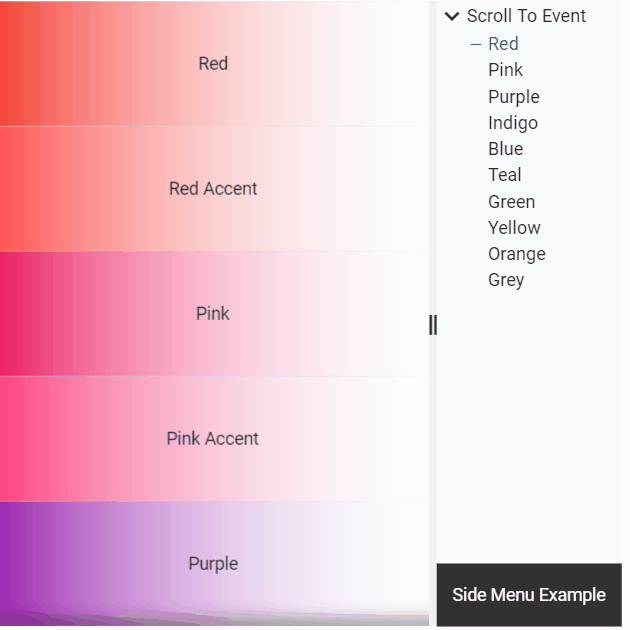The height and width of the screenshot is (630, 630).
Task: Click the Scroll To Event header label
Action: pyautogui.click(x=526, y=16)
